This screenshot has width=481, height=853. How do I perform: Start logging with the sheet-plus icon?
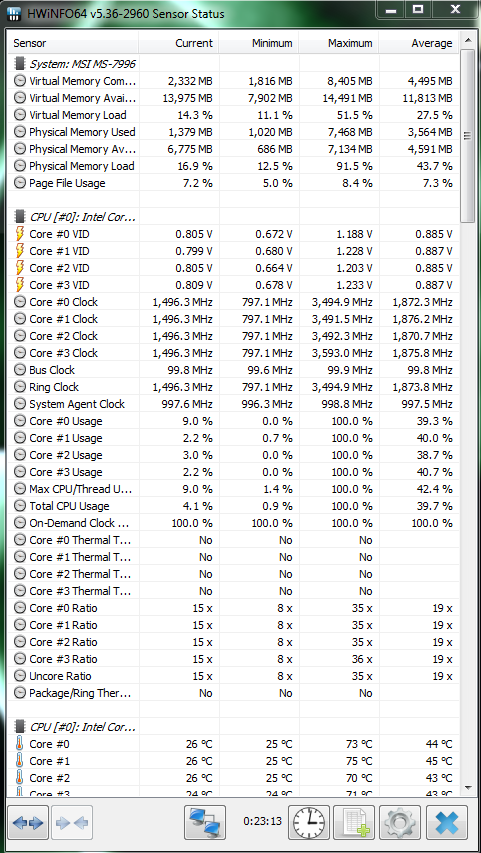pos(354,823)
